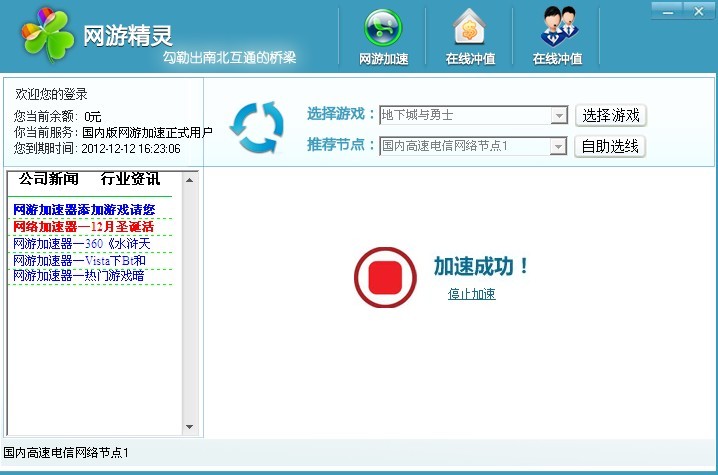This screenshot has height=475, width=718.
Task: Open news item 热门游戏暗
Action: pyautogui.click(x=78, y=275)
